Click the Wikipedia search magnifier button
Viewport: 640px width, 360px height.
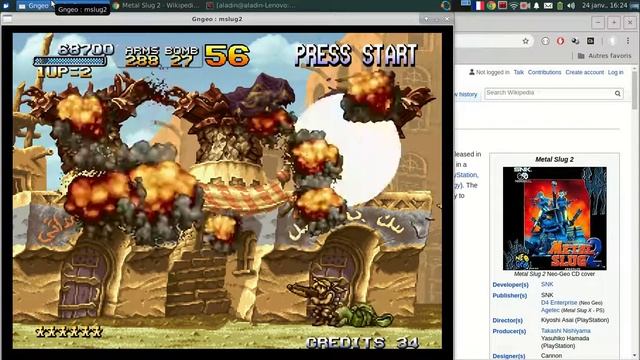[618, 93]
